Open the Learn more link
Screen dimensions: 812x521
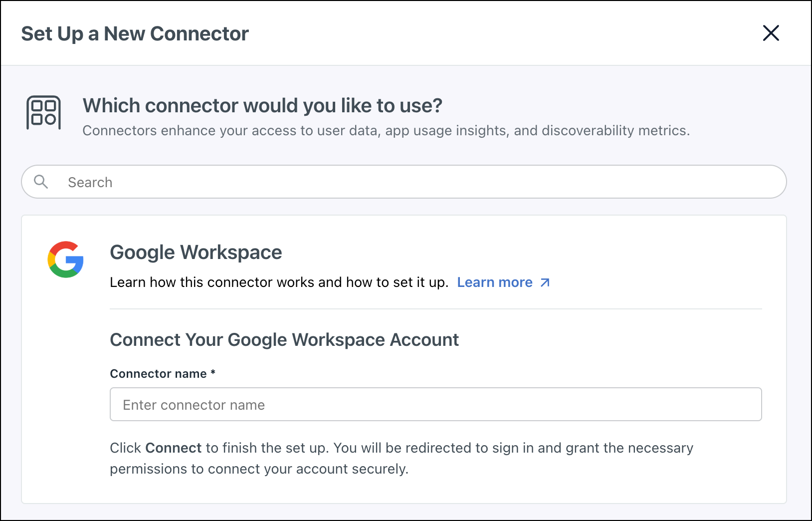(495, 282)
